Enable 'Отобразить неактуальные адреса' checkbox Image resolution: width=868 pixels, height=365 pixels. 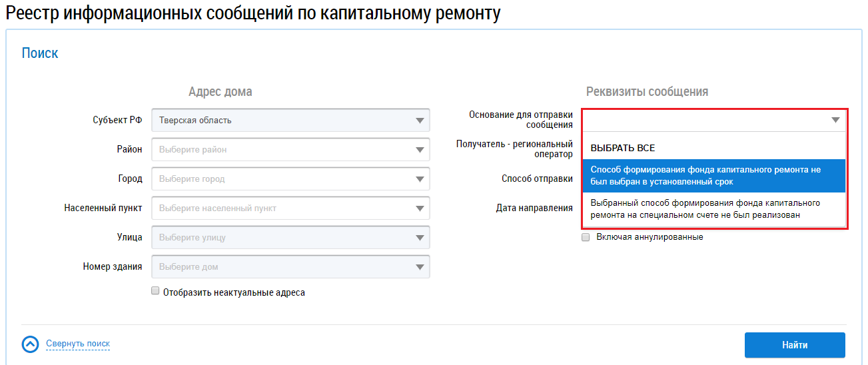[x=155, y=291]
